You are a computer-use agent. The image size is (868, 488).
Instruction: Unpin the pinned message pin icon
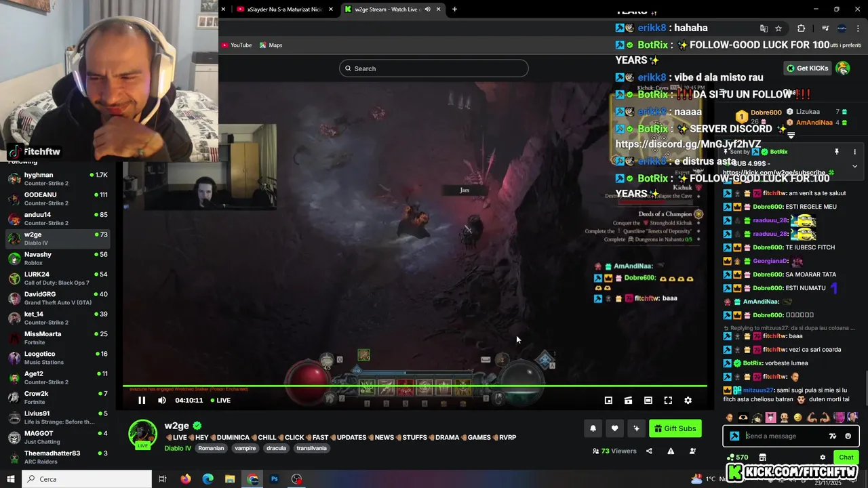[x=837, y=152]
